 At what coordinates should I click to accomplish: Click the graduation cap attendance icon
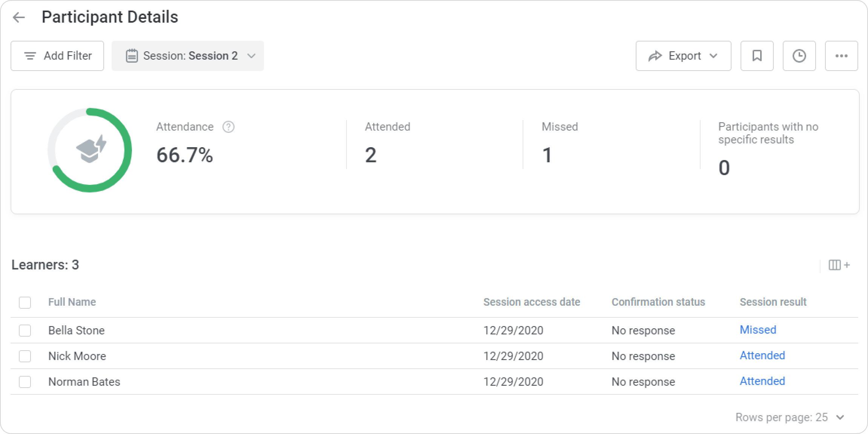91,149
